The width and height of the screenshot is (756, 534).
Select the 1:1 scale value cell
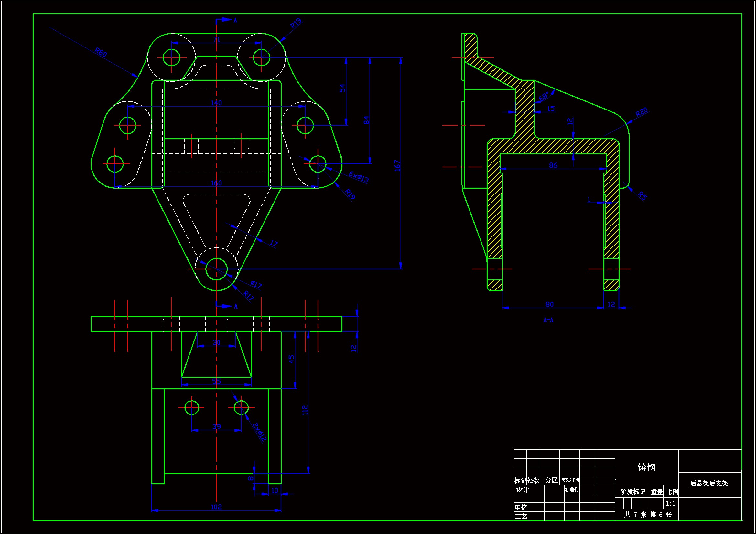tap(670, 503)
